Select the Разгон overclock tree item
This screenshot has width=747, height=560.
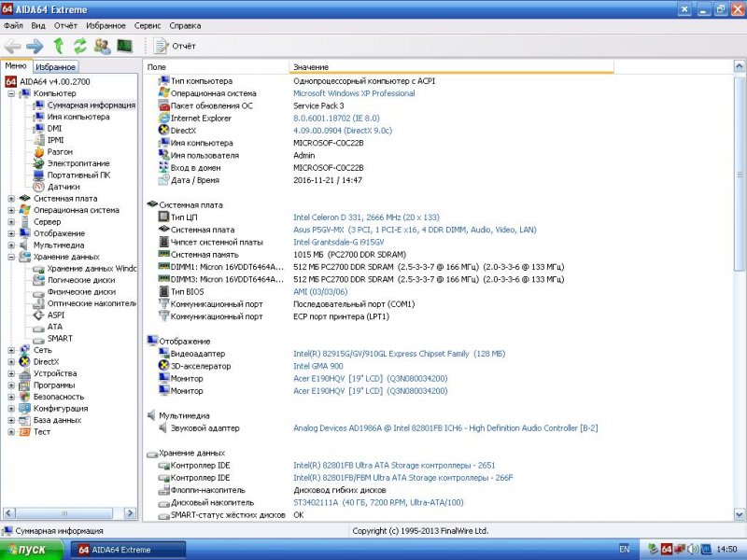(60, 151)
